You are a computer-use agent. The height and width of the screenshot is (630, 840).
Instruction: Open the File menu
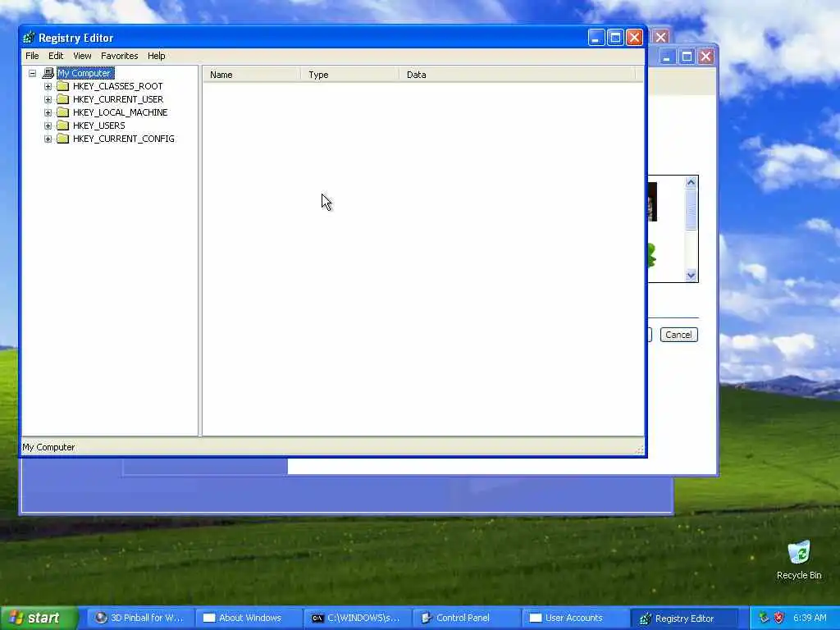coord(32,56)
